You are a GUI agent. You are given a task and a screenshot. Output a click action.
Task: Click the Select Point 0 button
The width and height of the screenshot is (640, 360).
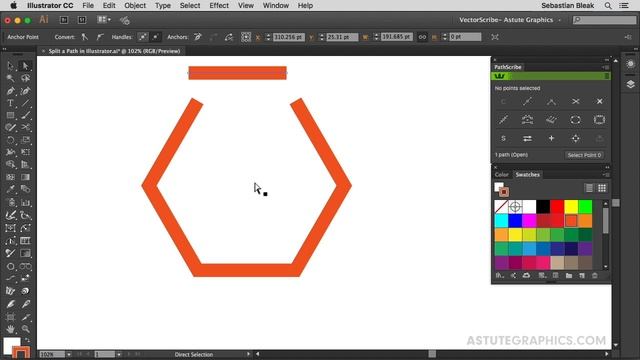pyautogui.click(x=584, y=155)
